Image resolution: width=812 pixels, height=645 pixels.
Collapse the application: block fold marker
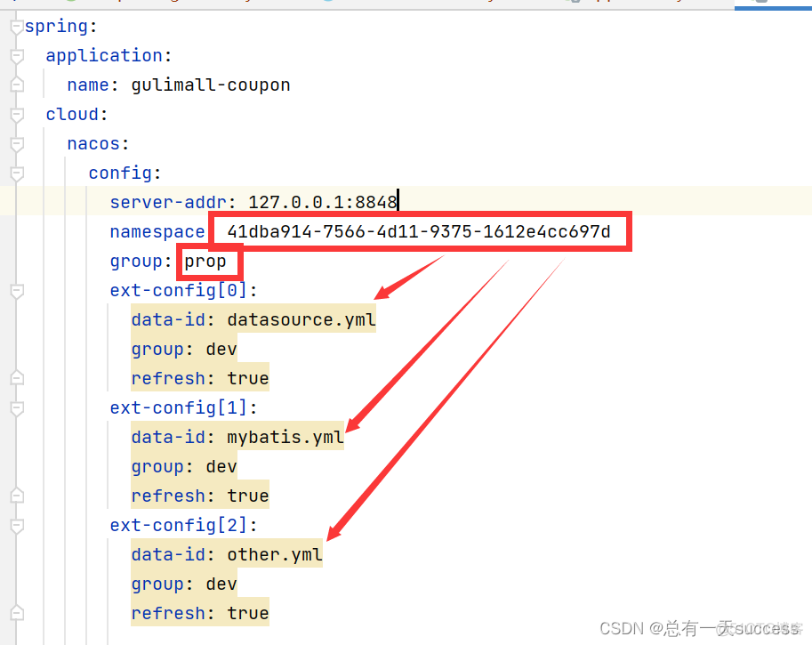coord(17,55)
